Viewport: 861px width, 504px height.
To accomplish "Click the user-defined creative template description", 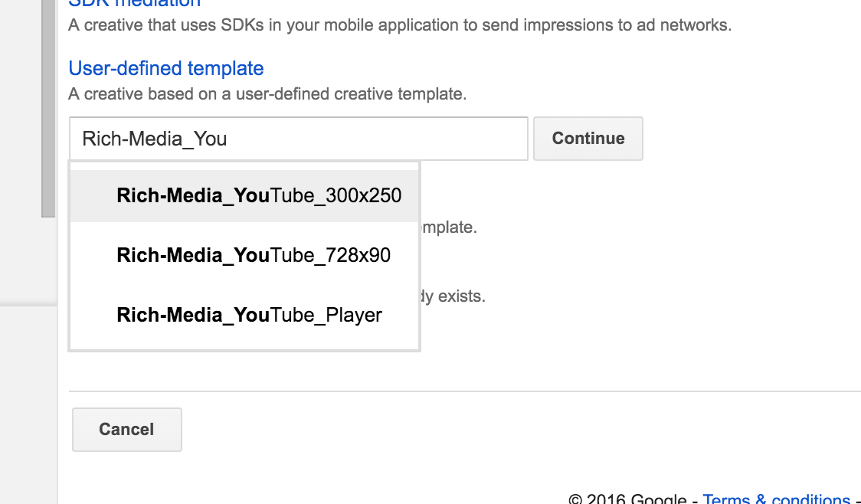I will (x=267, y=94).
